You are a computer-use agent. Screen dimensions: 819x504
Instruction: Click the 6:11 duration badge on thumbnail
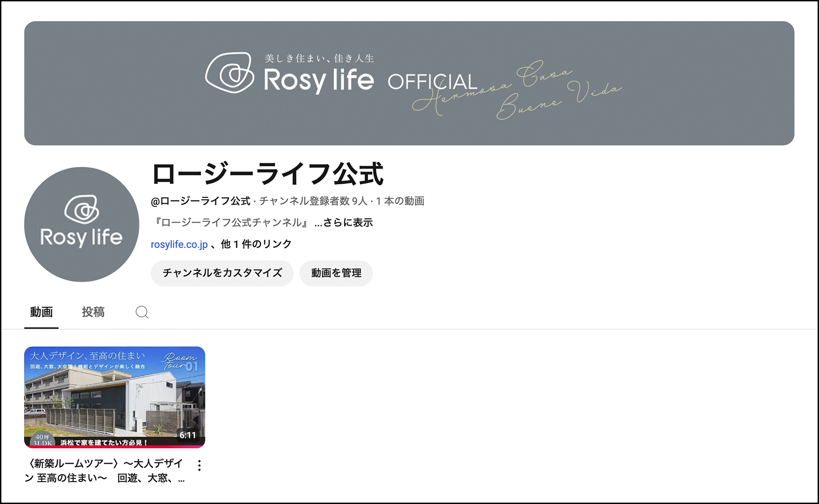[x=187, y=435]
